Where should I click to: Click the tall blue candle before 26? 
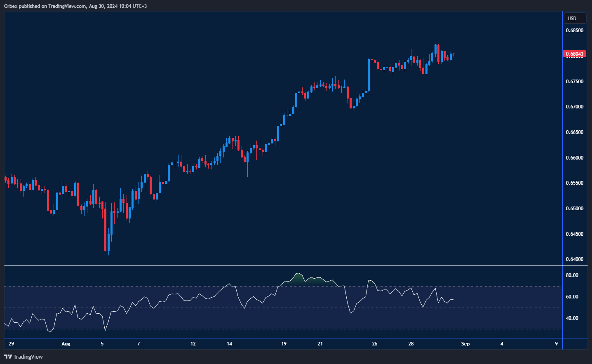click(x=369, y=75)
